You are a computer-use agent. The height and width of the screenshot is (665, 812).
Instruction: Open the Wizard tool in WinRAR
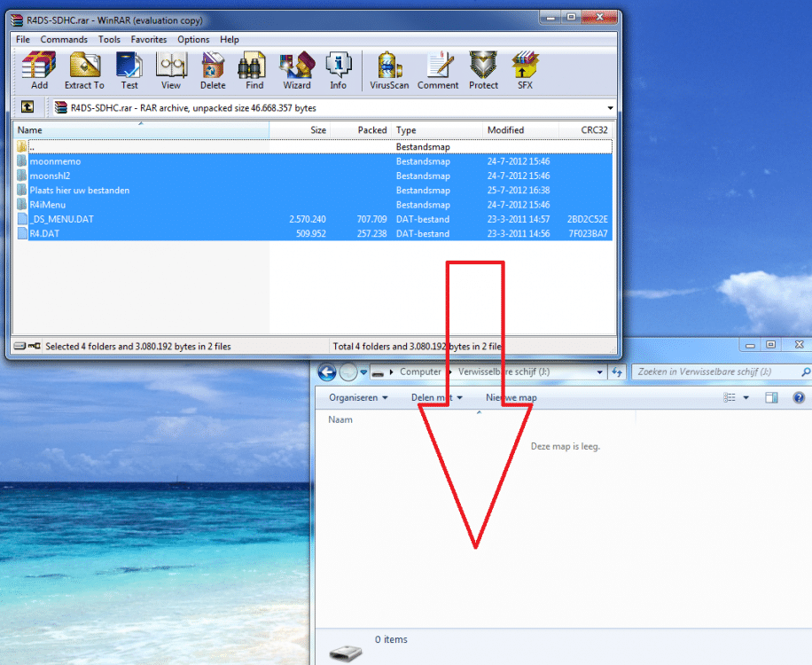296,71
